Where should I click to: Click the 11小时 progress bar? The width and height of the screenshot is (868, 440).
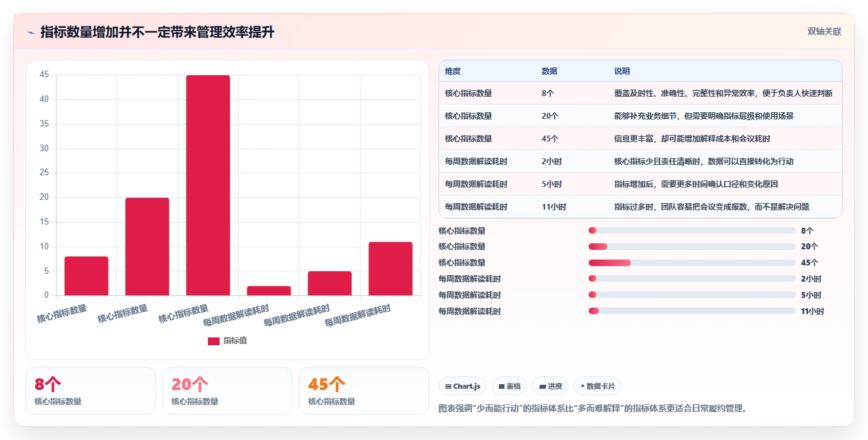coord(692,312)
